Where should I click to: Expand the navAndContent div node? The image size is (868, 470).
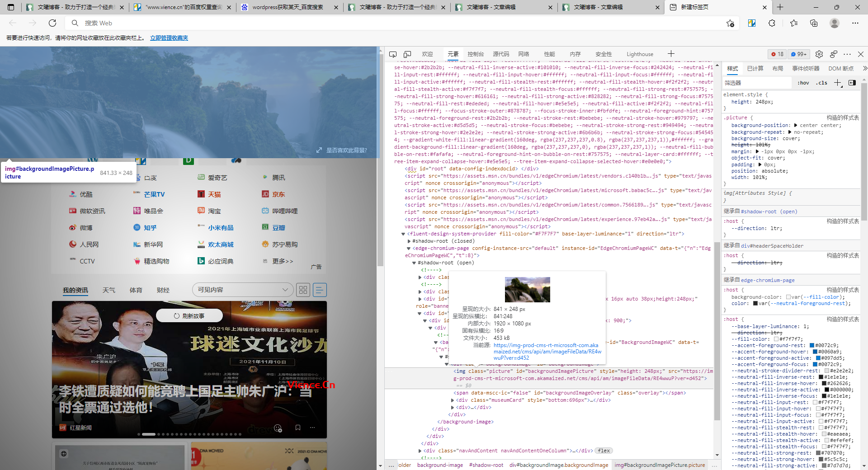coord(420,451)
